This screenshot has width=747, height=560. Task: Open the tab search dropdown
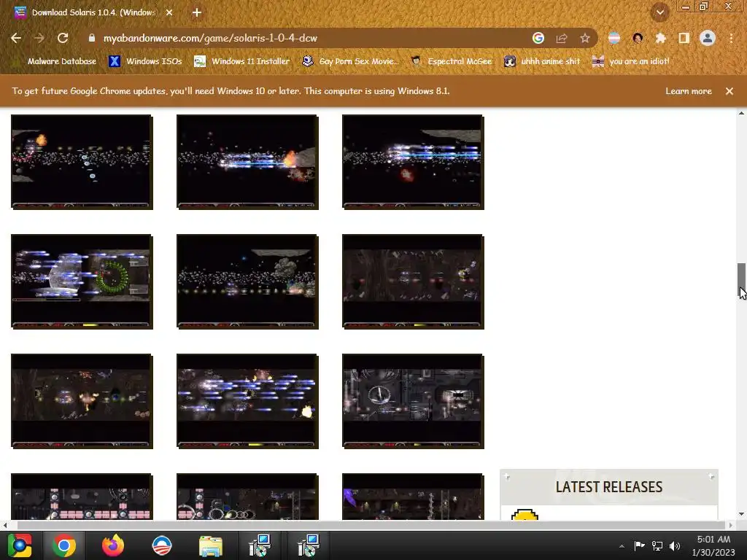tap(660, 12)
